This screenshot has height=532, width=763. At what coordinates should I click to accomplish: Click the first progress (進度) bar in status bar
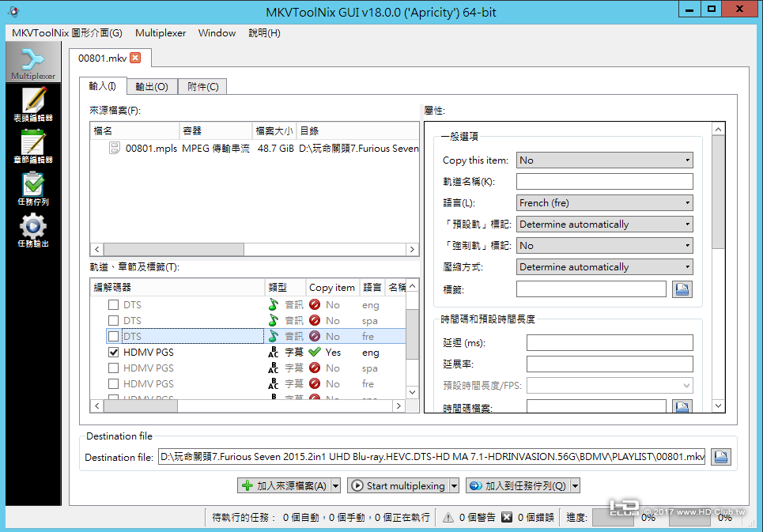(612, 518)
